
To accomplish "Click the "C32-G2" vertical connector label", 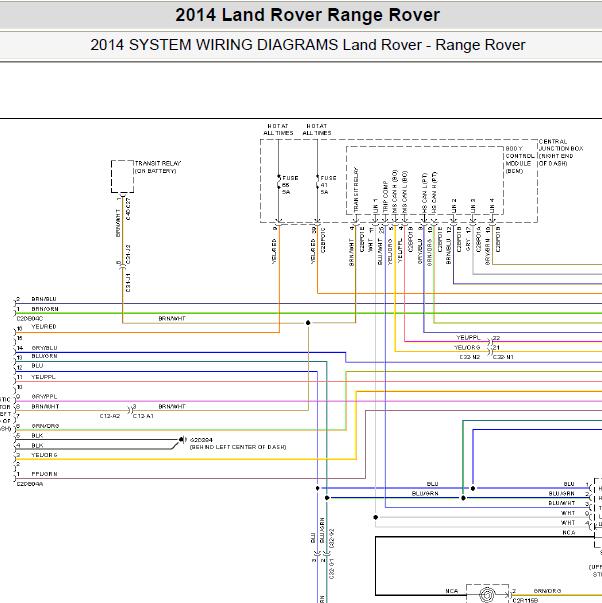I will coord(332,538).
